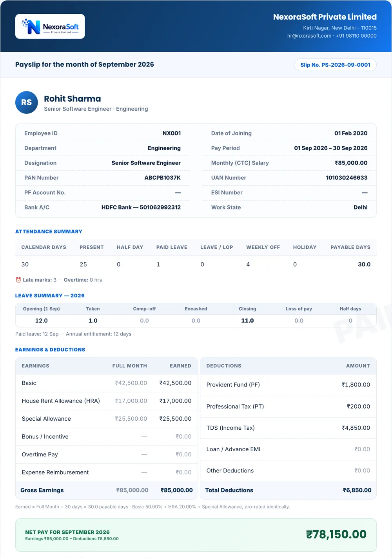The image size is (392, 558).
Task: Click the Opening (1 Sep) value 12.0
Action: 41,321
